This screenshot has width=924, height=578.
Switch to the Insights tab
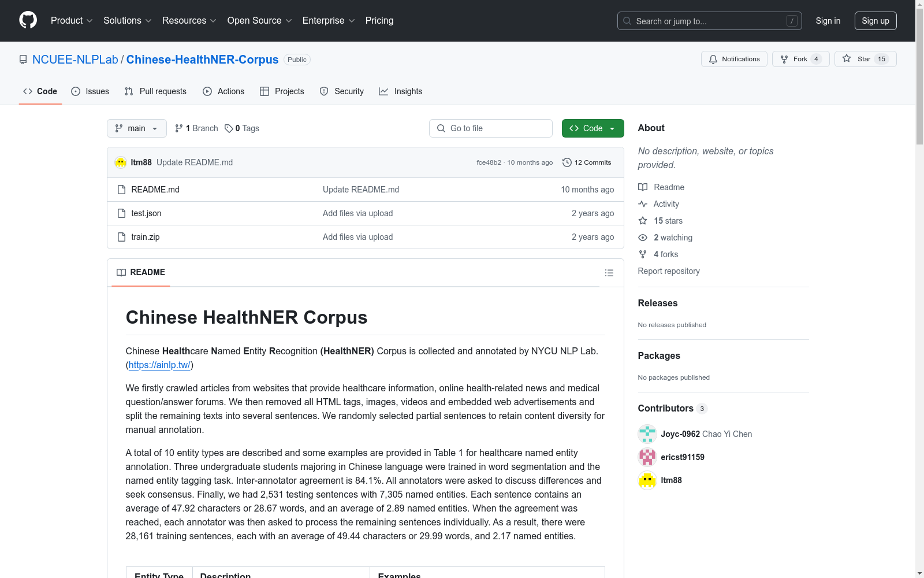(x=401, y=91)
